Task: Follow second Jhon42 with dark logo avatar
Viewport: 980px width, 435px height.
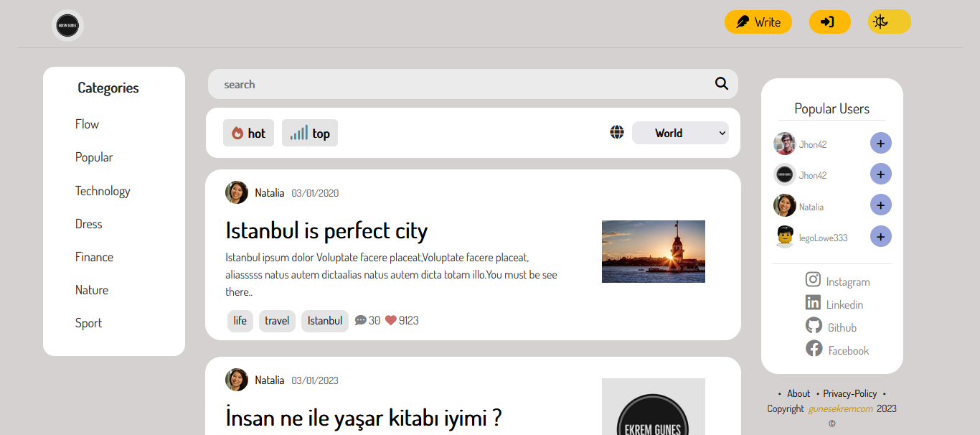Action: 881,174
